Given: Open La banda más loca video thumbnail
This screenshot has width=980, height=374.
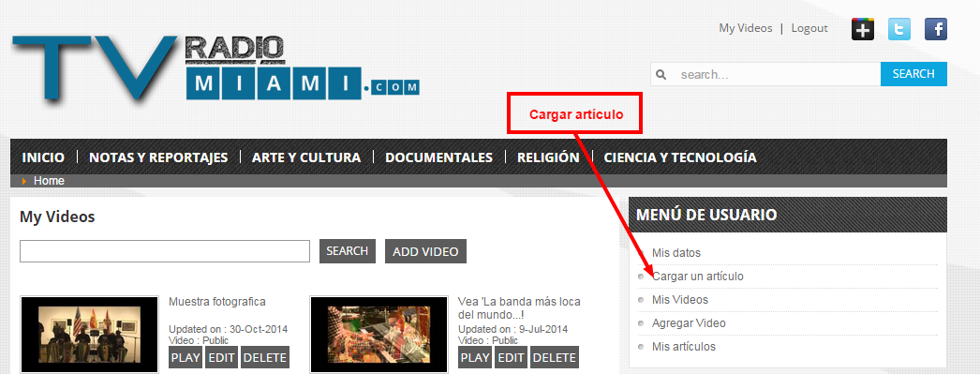Looking at the screenshot, I should pyautogui.click(x=379, y=335).
